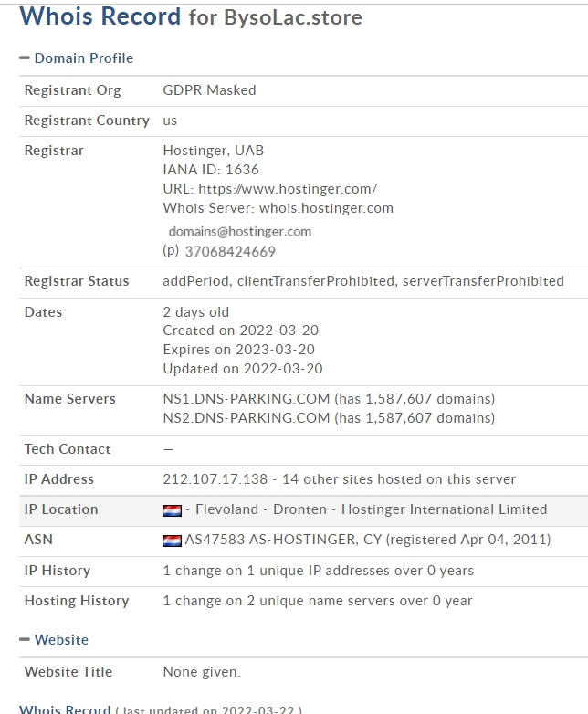Click '14 other sites hosted on this server'
This screenshot has height=714, width=588.
coord(399,479)
